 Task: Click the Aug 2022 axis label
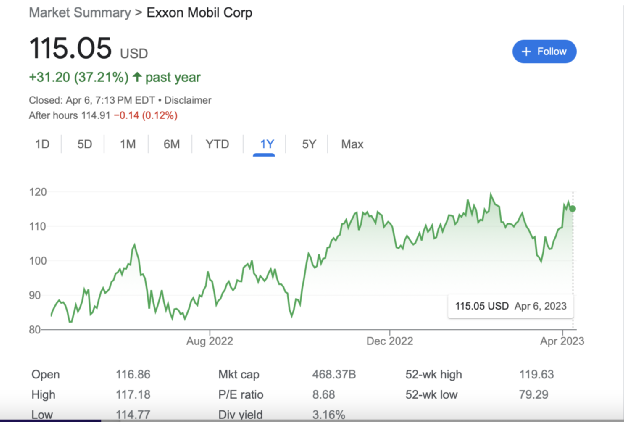pyautogui.click(x=209, y=341)
